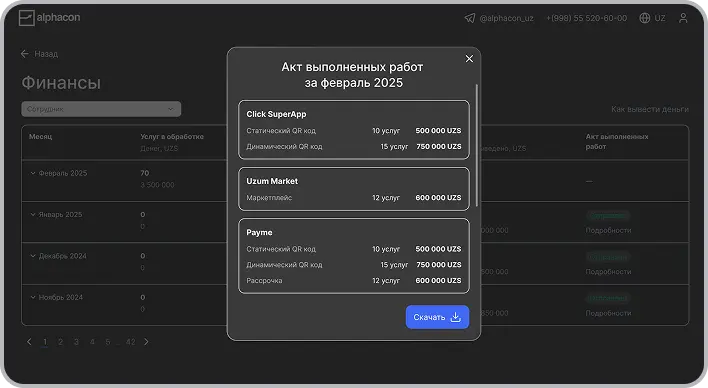The image size is (708, 388).
Task: Click Динамический QR код in Payme card
Action: pos(284,265)
